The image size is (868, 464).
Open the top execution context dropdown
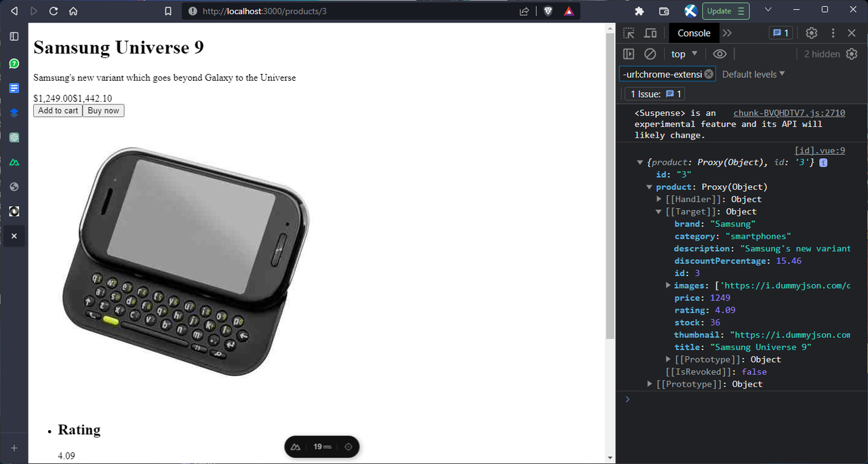click(x=684, y=54)
